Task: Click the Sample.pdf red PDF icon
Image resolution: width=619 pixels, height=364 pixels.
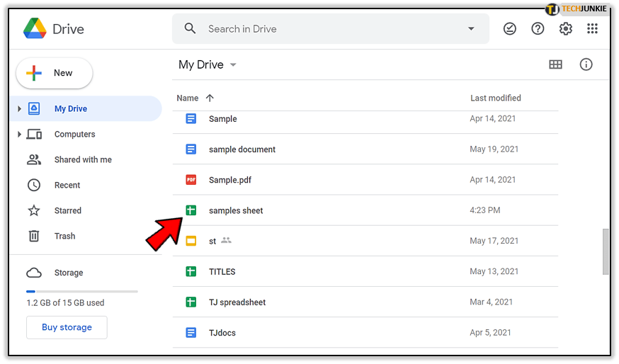Action: tap(191, 180)
